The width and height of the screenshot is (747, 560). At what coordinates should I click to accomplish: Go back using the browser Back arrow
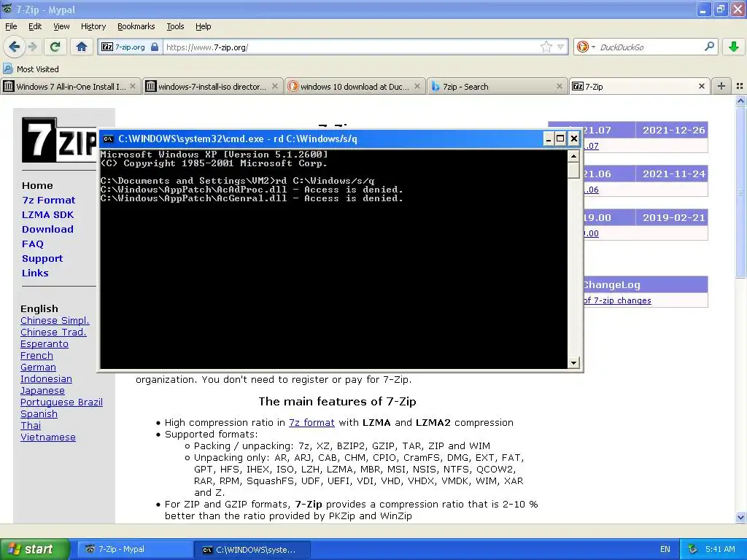coord(14,47)
